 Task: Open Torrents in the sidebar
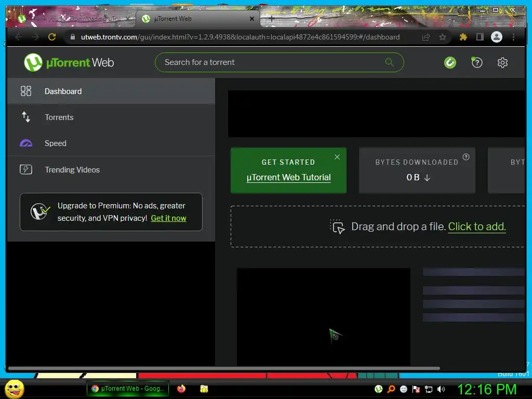tap(111, 117)
